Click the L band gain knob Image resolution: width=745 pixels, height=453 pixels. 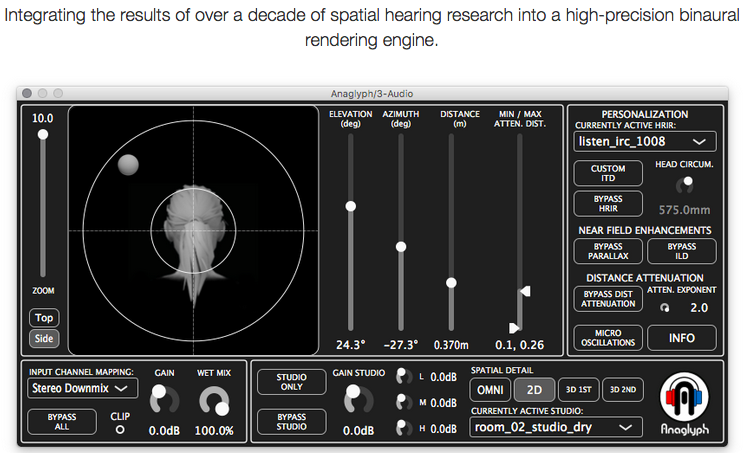404,376
